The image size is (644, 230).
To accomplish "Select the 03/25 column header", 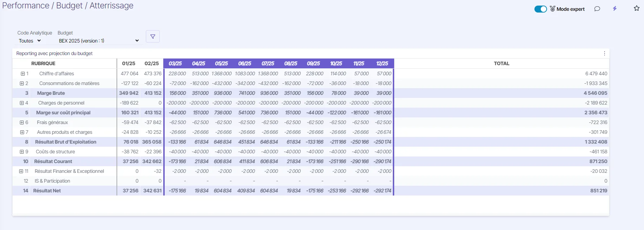I will coord(175,63).
